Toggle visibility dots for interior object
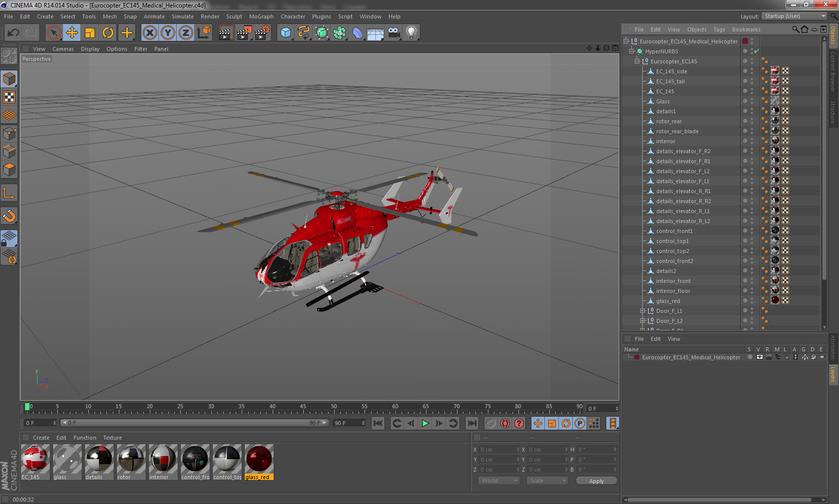This screenshot has width=839, height=504. pos(752,141)
